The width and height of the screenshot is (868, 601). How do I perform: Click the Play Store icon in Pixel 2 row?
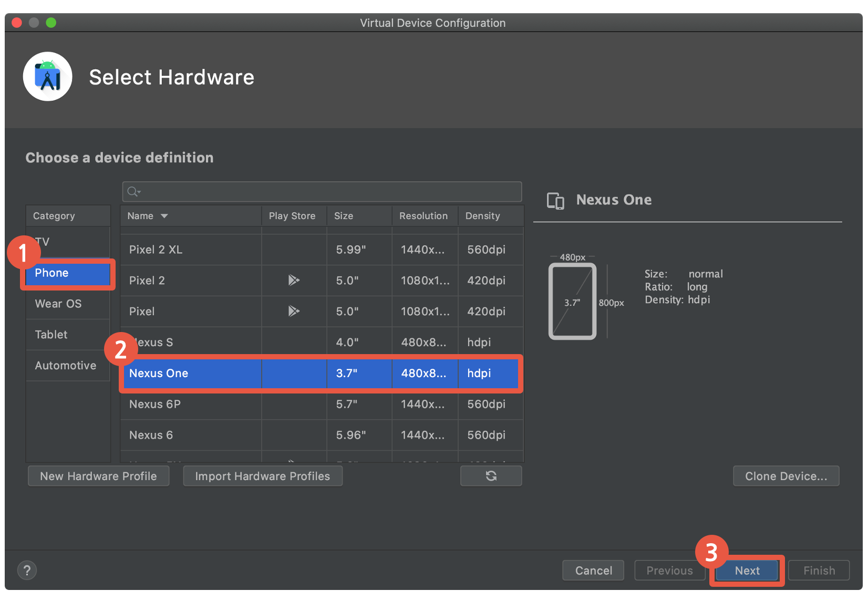[x=294, y=280]
